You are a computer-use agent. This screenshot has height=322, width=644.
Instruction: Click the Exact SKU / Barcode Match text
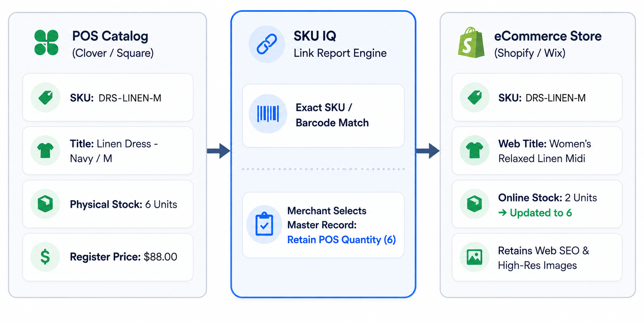332,115
